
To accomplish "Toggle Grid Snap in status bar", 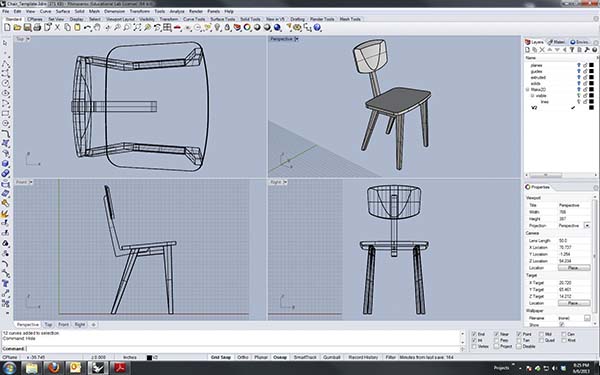I will click(221, 357).
